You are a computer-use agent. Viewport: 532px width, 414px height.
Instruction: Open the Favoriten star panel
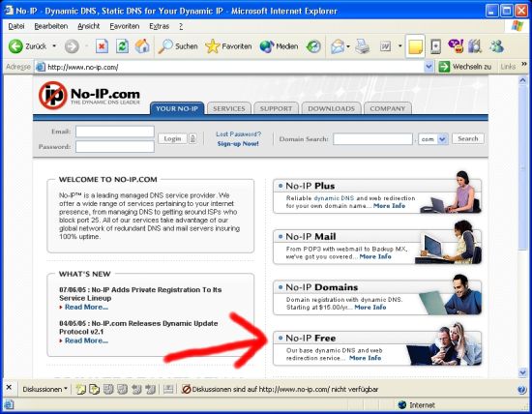[x=228, y=46]
